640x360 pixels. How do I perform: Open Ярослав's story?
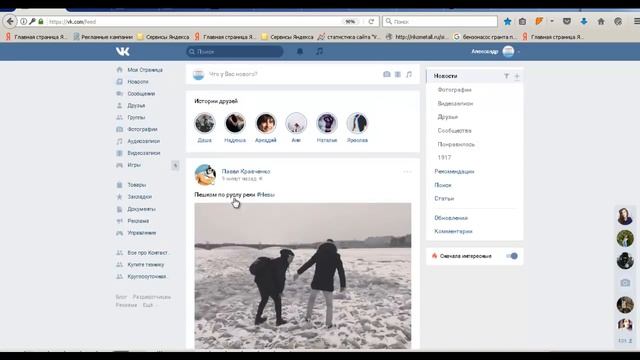point(357,123)
